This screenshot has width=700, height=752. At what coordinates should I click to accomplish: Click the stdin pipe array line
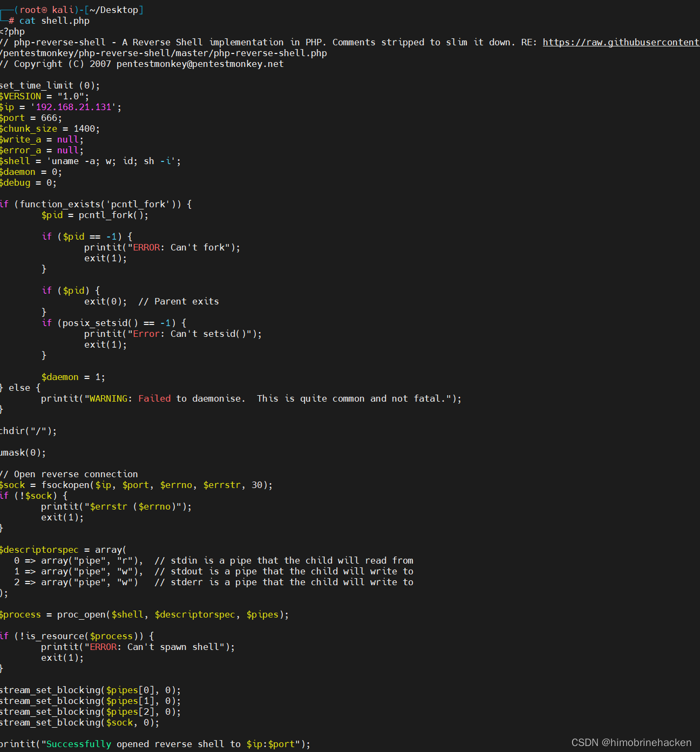click(214, 560)
